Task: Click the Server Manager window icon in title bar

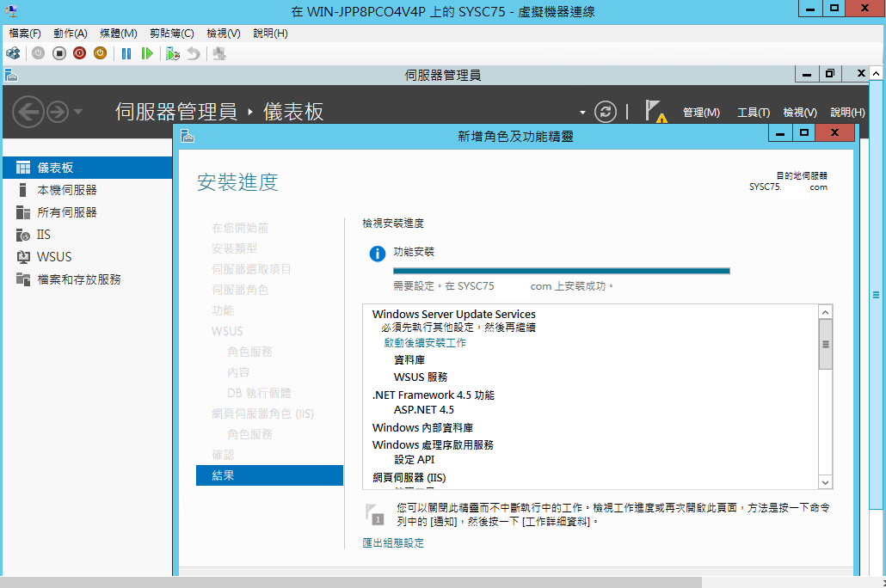Action: pyautogui.click(x=10, y=75)
